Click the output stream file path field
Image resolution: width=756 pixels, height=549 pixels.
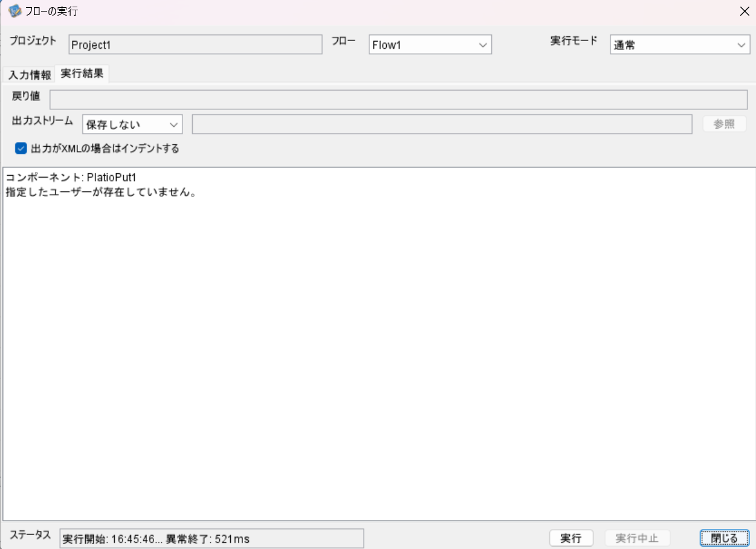click(x=441, y=124)
